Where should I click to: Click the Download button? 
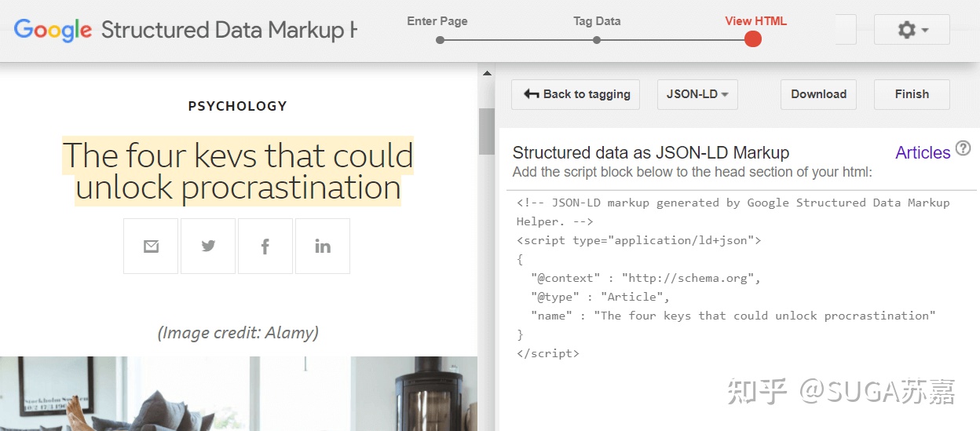point(818,94)
